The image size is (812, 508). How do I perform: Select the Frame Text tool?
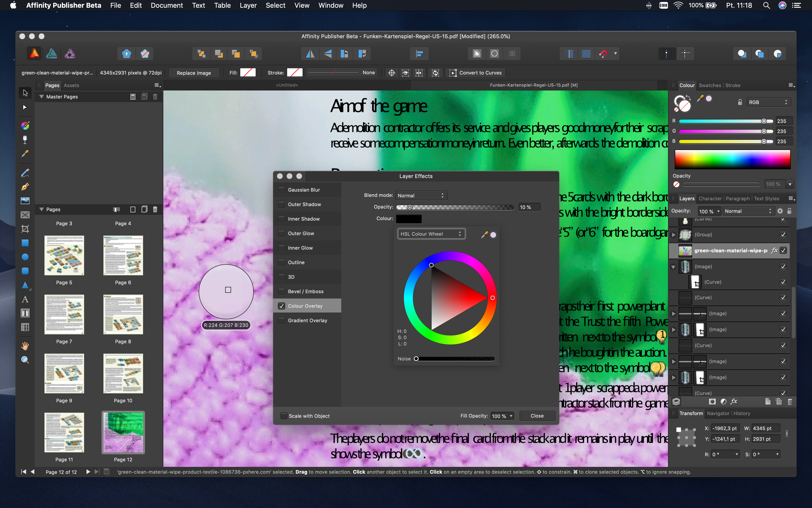[x=25, y=313]
